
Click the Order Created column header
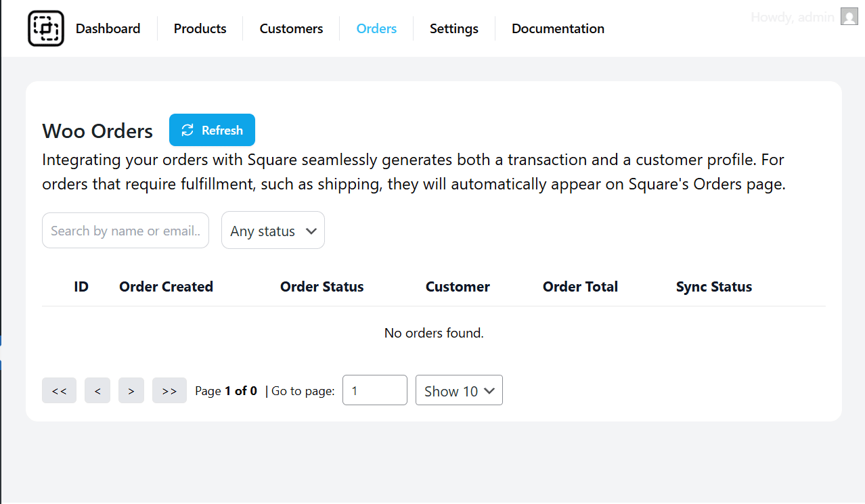tap(166, 287)
